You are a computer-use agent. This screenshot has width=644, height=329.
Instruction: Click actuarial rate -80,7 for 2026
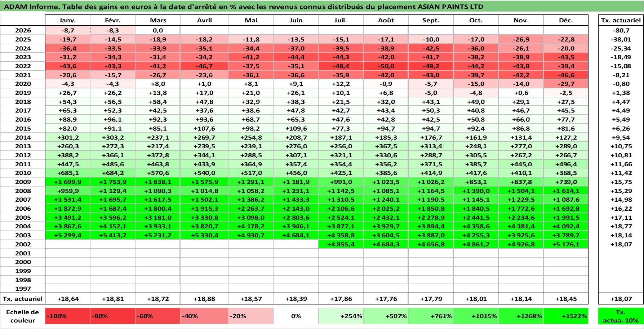[621, 30]
